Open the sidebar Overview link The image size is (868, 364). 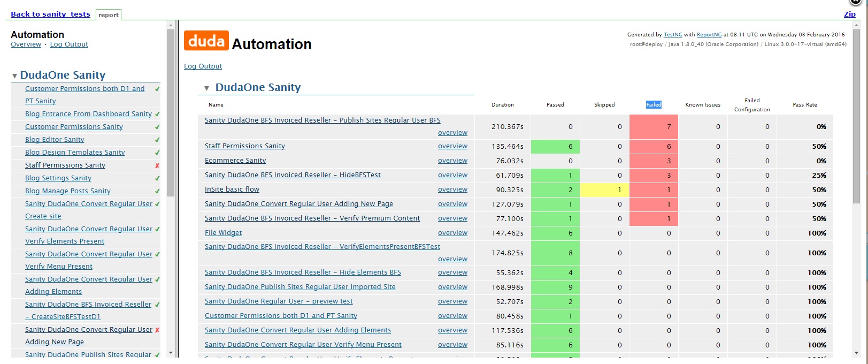[26, 44]
